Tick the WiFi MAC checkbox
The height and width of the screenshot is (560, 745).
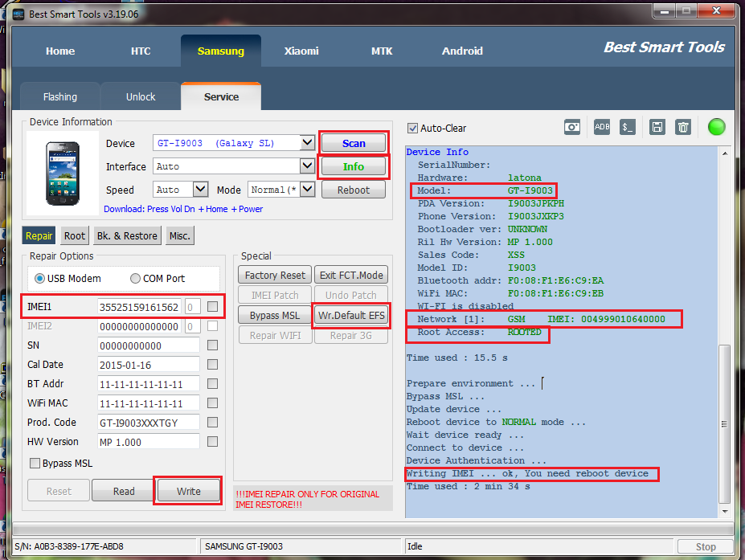[x=212, y=403]
